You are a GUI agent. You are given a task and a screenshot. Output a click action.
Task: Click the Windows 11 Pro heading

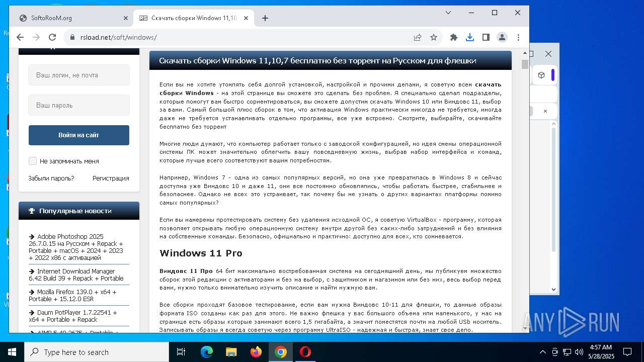tap(201, 253)
